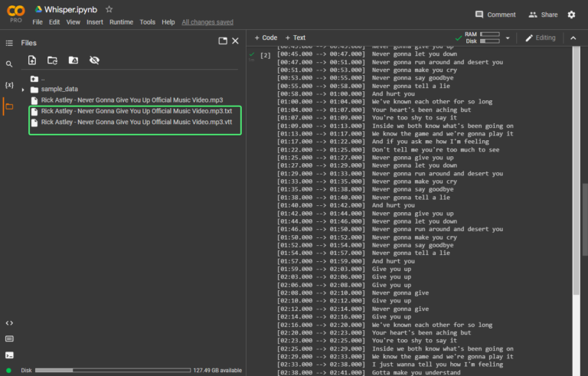Toggle show hidden files eye icon
This screenshot has height=376, width=588.
tap(94, 60)
